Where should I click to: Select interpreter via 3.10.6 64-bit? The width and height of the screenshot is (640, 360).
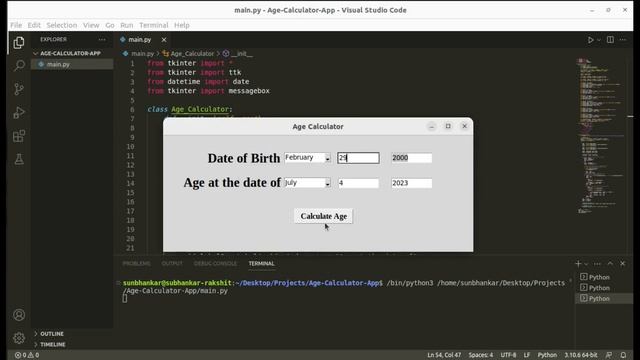(580, 355)
